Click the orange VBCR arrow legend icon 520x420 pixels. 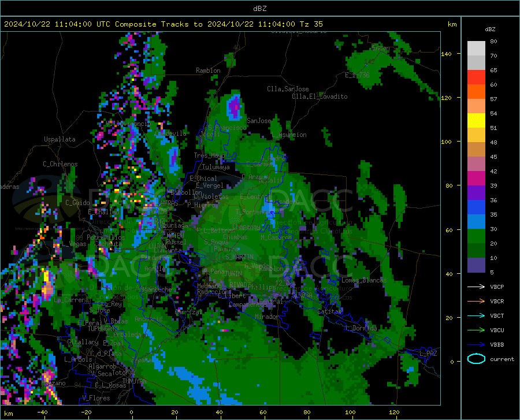click(x=476, y=301)
